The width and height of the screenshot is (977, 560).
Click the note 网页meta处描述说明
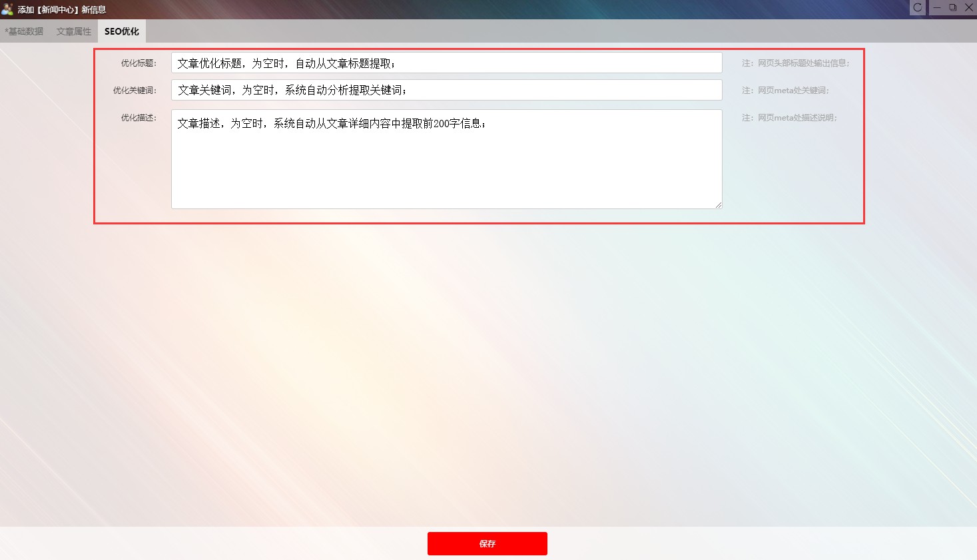(x=789, y=118)
